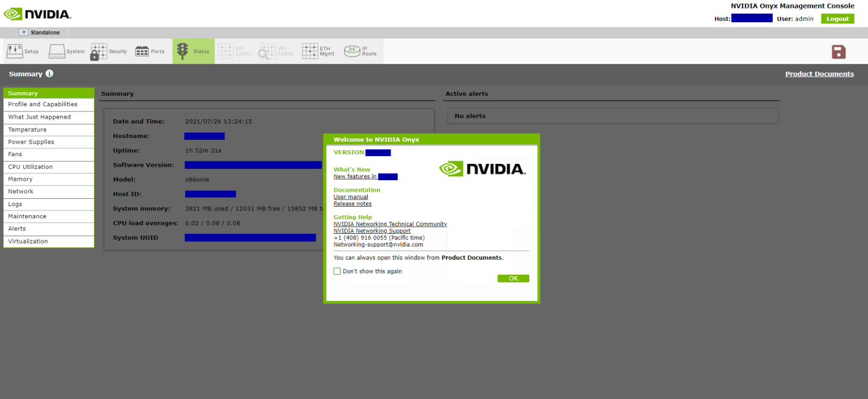The image size is (868, 399).
Task: Click the info icon beside Summary heading
Action: click(49, 74)
